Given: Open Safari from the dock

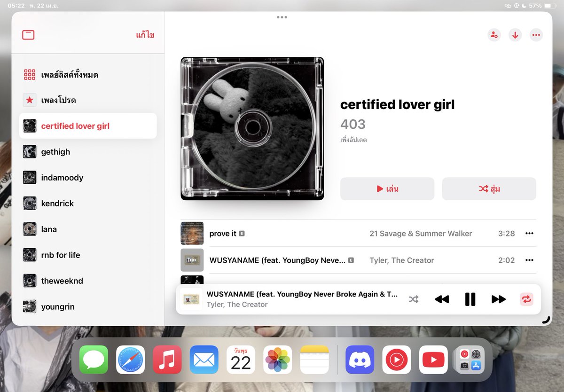Looking at the screenshot, I should (131, 360).
